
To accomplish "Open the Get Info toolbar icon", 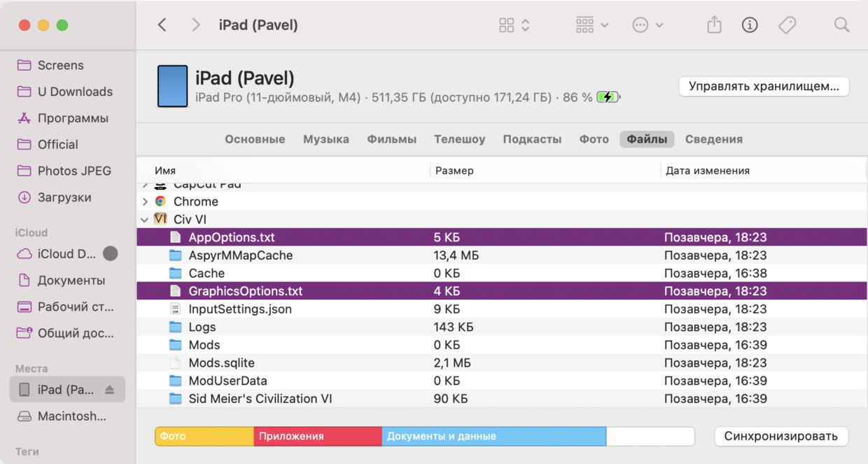I will point(750,25).
